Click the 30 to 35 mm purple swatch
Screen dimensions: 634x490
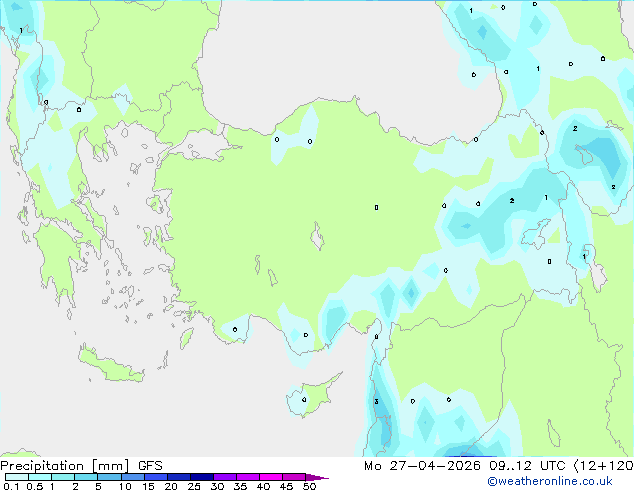pyautogui.click(x=225, y=477)
